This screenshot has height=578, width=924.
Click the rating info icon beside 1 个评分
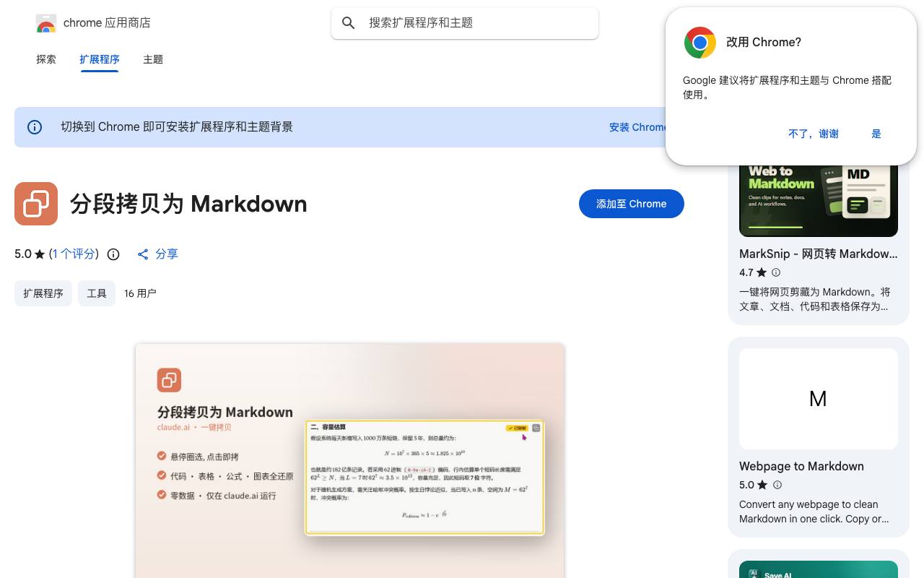click(x=113, y=254)
